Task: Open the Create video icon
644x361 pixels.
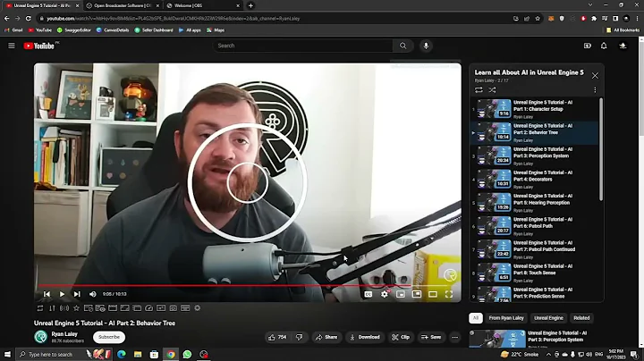Action: pos(588,46)
